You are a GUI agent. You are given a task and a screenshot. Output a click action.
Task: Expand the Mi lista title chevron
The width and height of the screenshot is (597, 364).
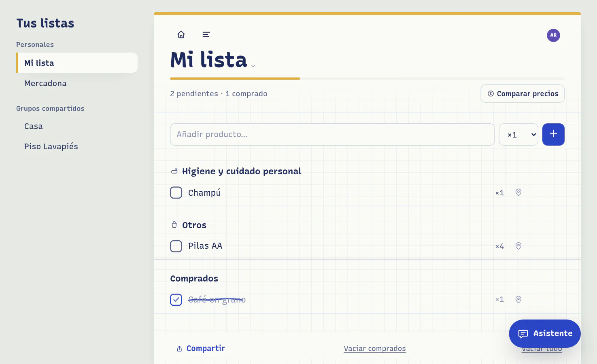pyautogui.click(x=253, y=66)
